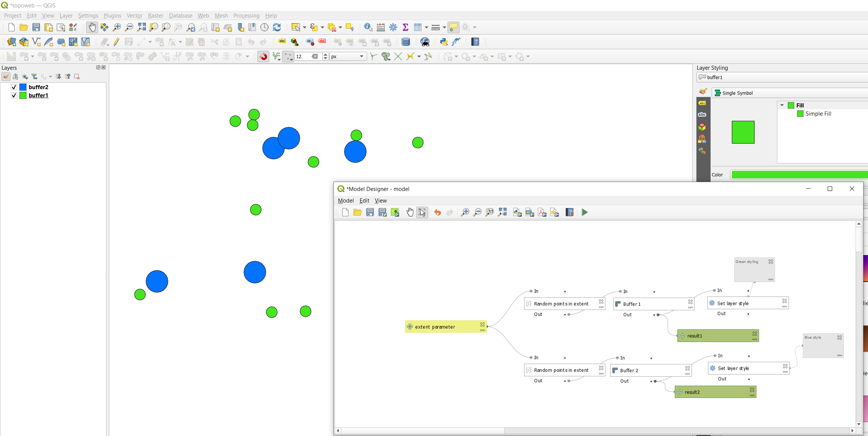Open the Labels tab icon in Layer Styling

pos(702,103)
